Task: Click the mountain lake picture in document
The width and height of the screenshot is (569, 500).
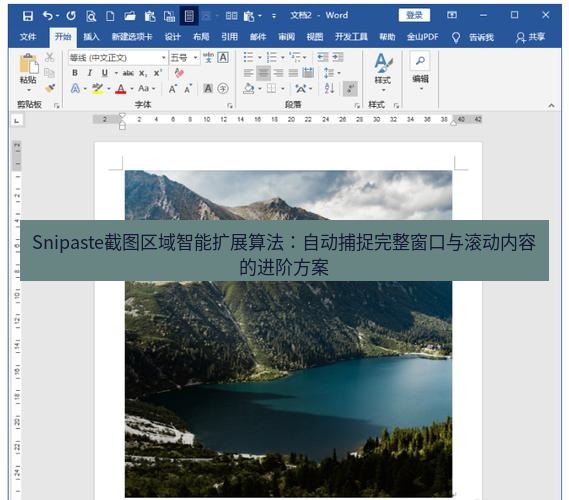Action: [288, 333]
